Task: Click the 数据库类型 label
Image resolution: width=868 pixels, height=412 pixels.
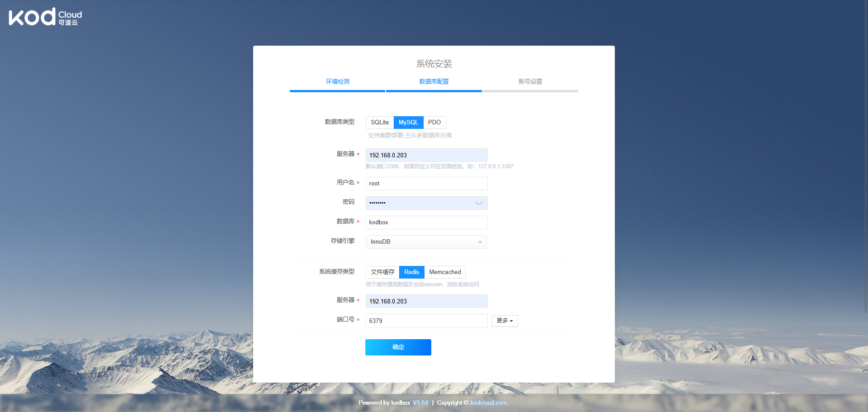Action: (x=340, y=122)
